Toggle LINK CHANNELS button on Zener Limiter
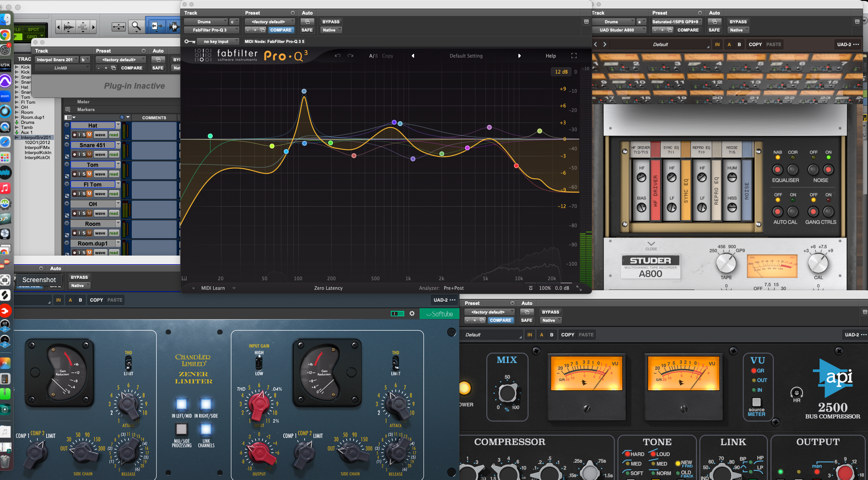 tap(206, 429)
